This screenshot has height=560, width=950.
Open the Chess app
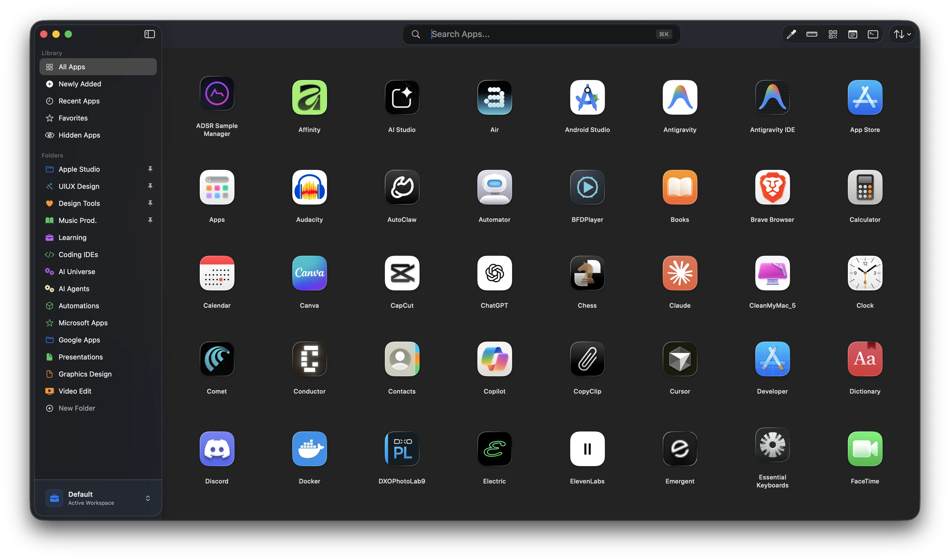[587, 273]
